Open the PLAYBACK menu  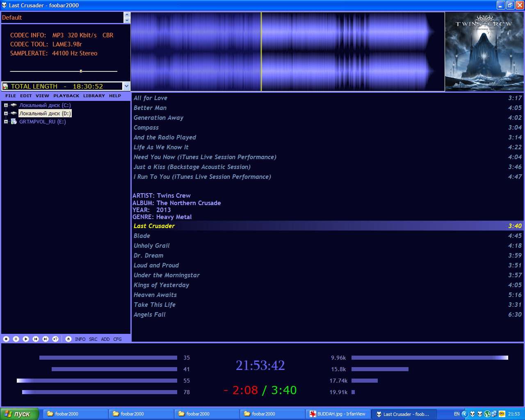pos(66,96)
